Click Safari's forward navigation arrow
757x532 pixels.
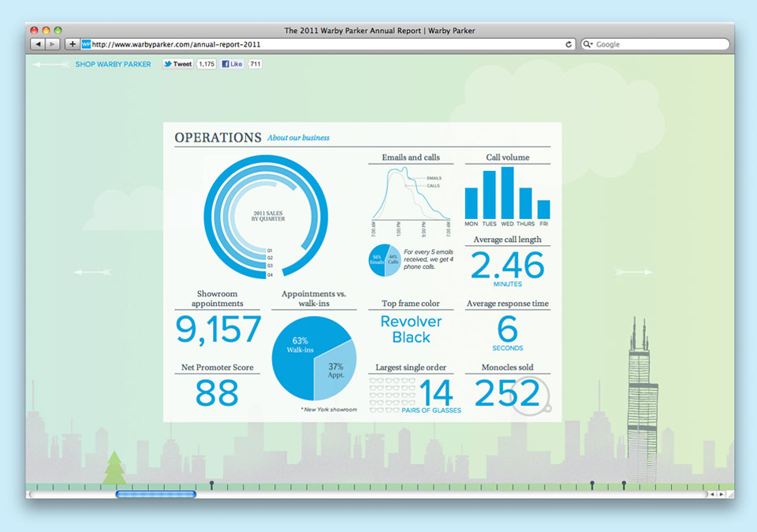point(52,44)
